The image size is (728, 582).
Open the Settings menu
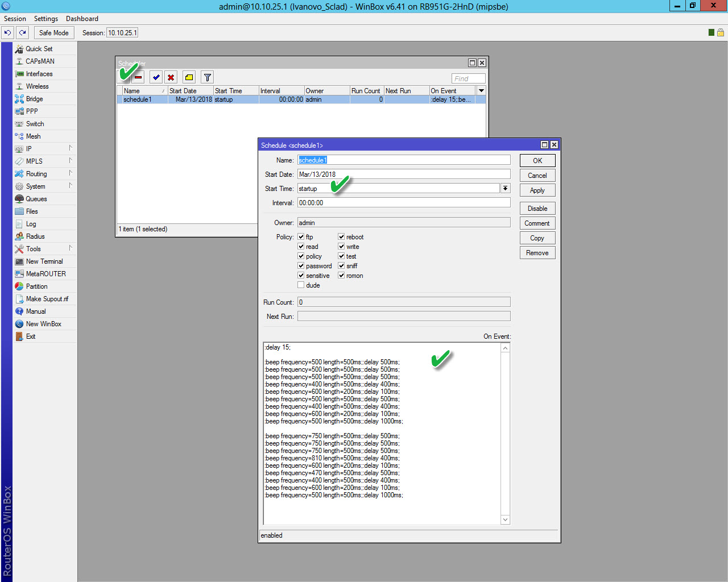[x=46, y=19]
